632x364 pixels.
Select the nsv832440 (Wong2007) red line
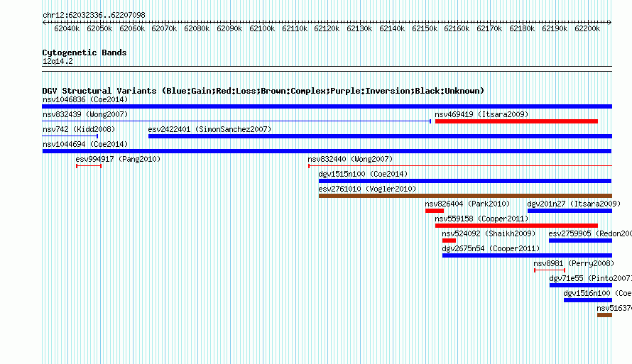coord(460,166)
